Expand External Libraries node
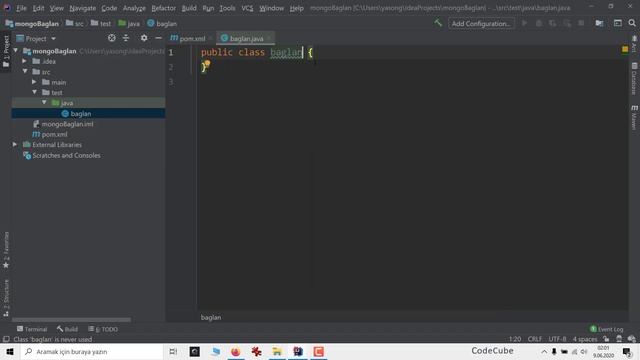 15,144
